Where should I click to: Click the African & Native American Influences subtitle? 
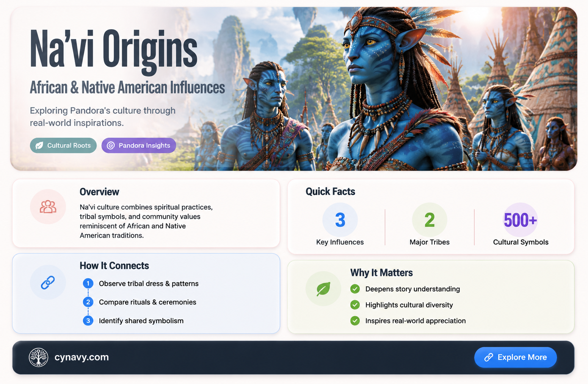click(127, 87)
